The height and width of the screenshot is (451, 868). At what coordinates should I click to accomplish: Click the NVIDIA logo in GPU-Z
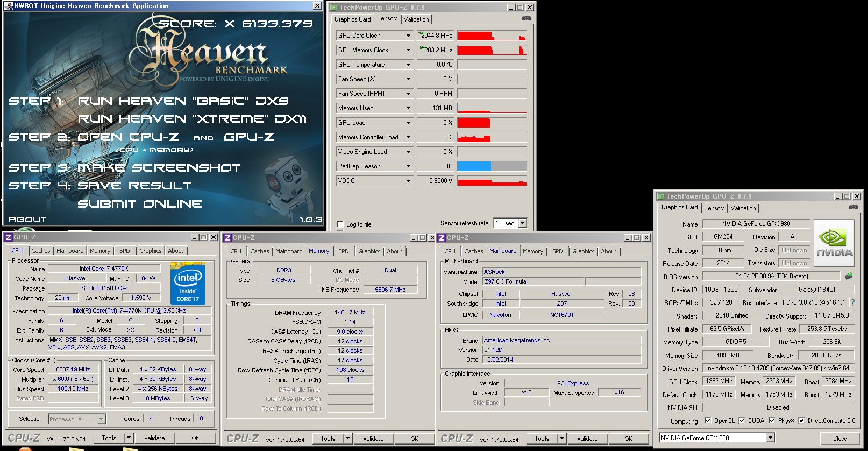click(834, 243)
